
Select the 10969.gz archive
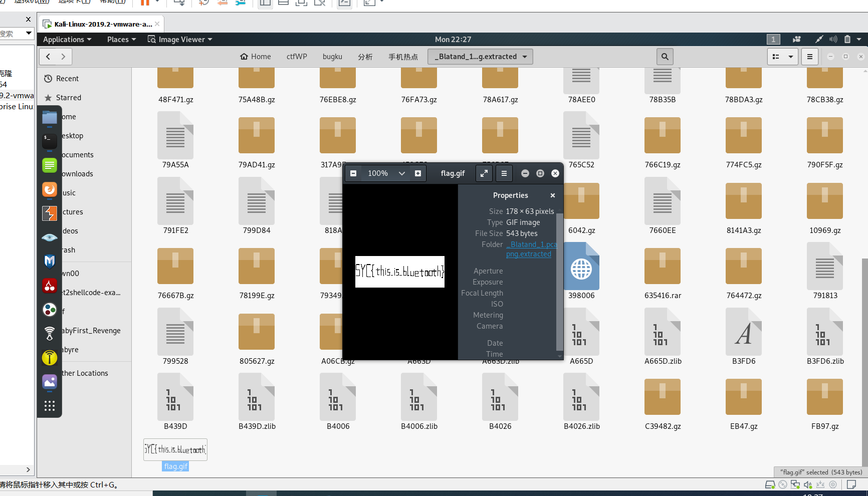(x=825, y=201)
